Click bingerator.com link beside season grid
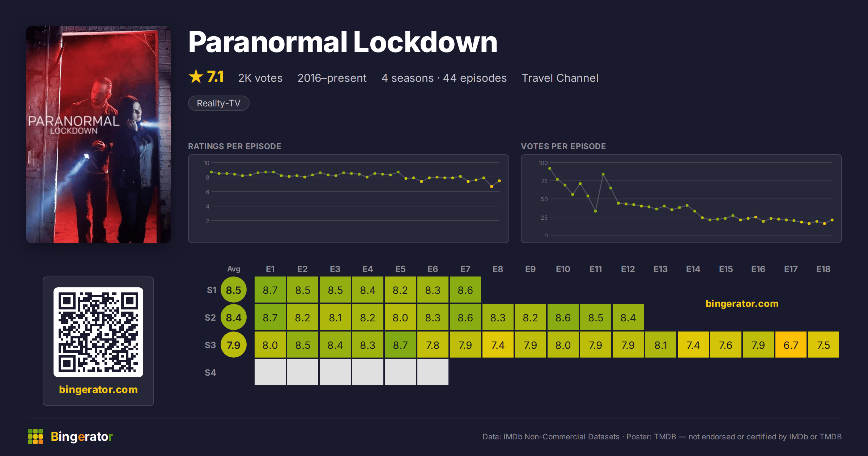The width and height of the screenshot is (868, 456). coord(742,304)
